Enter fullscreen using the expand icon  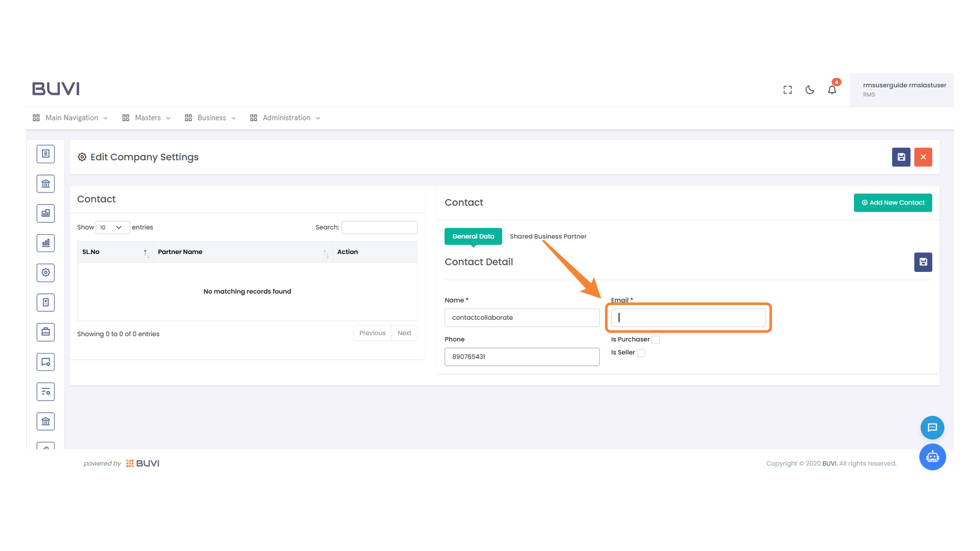pos(787,89)
